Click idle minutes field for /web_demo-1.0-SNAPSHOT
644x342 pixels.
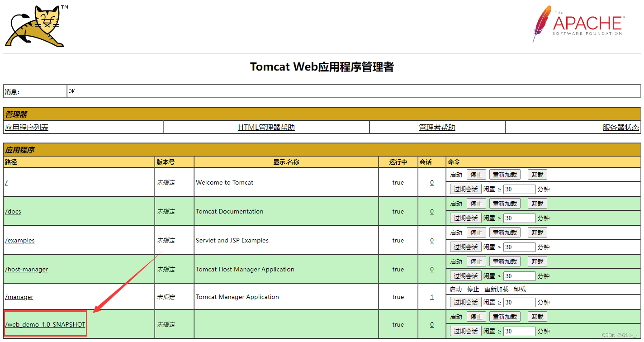tap(519, 331)
